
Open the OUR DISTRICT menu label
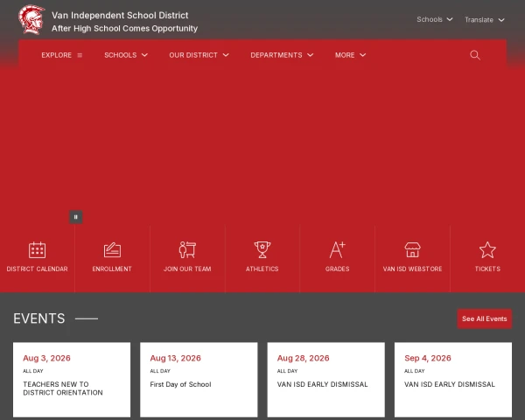[193, 55]
